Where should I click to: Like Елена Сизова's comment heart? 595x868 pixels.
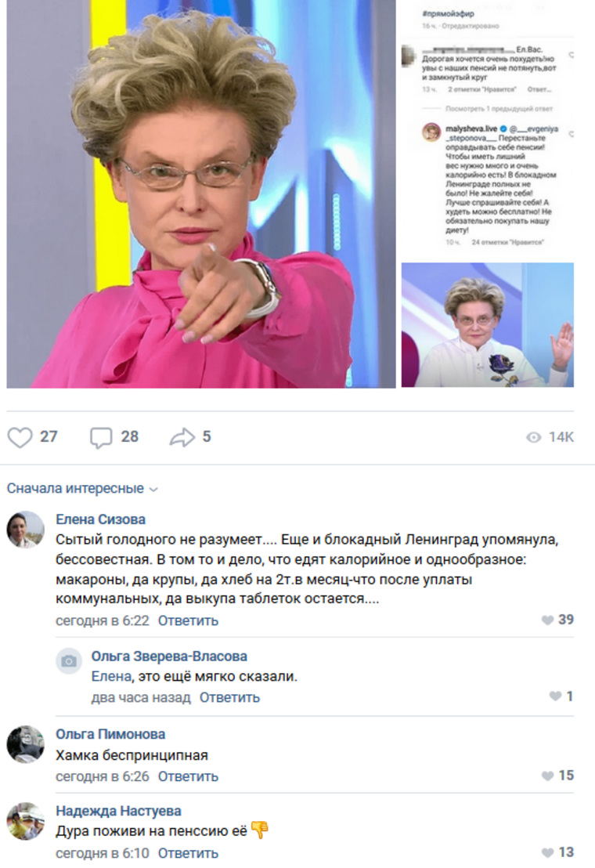tap(547, 620)
